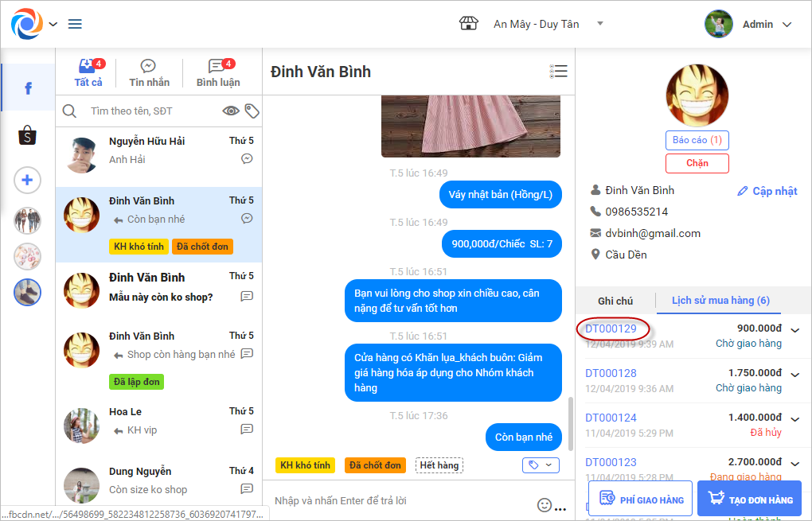Expand order DT000129 details chevron
Viewport: 812px width, 521px height.
(x=795, y=330)
